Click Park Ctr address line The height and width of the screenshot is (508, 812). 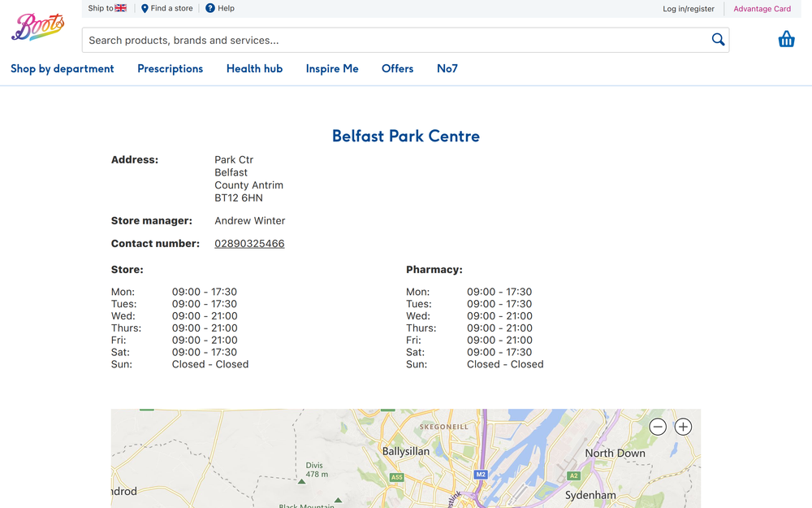pyautogui.click(x=234, y=159)
